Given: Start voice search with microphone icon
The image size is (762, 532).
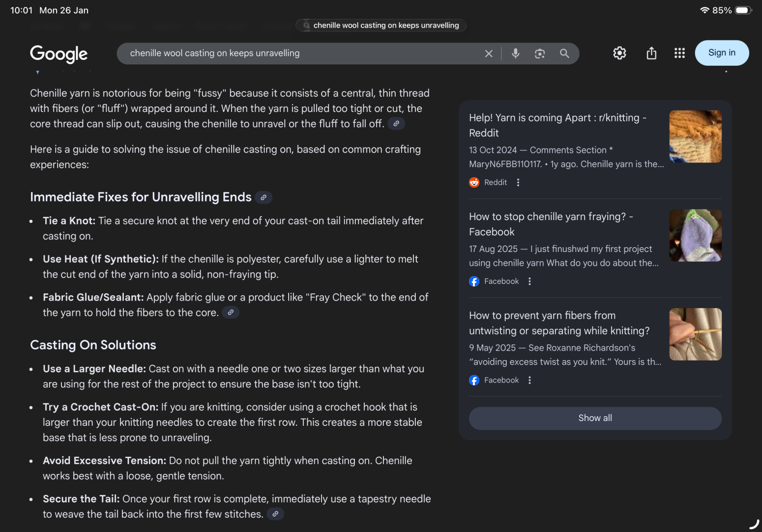Looking at the screenshot, I should (515, 53).
